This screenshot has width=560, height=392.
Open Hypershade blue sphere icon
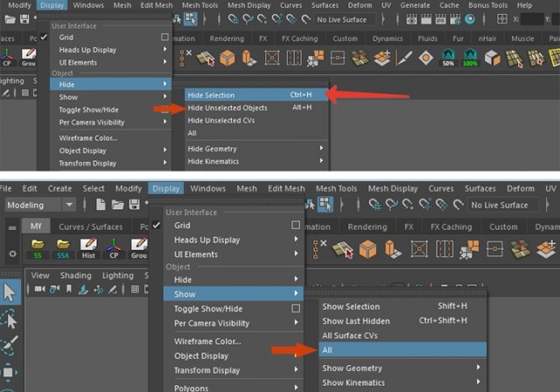point(470,19)
